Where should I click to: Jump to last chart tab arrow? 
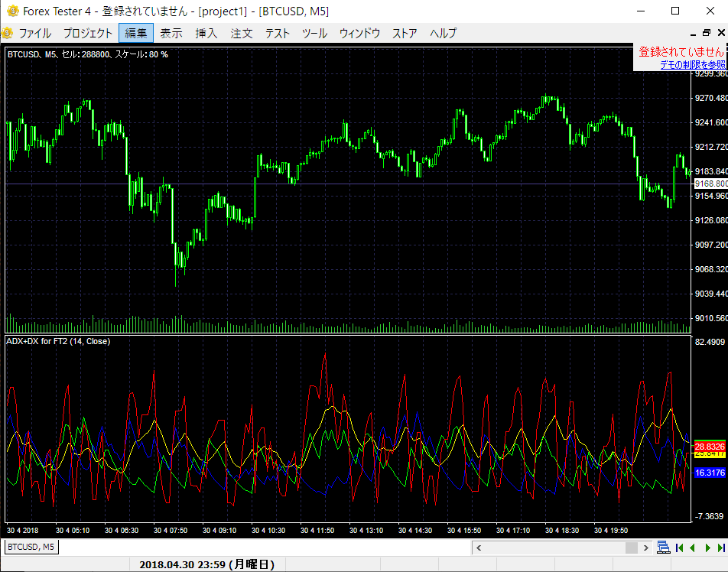click(721, 548)
